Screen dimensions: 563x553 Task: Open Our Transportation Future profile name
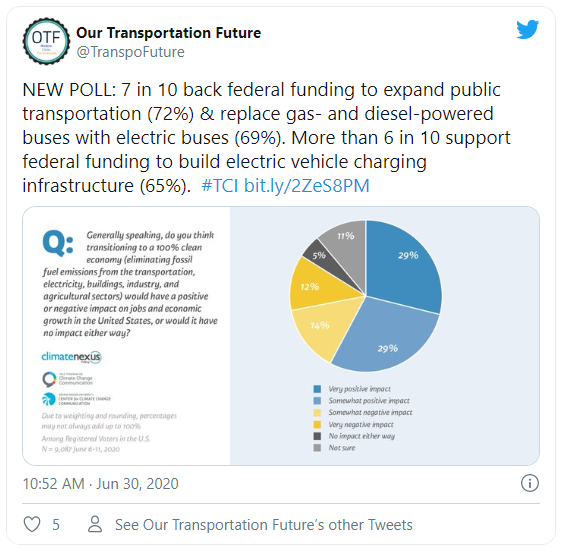[x=168, y=33]
